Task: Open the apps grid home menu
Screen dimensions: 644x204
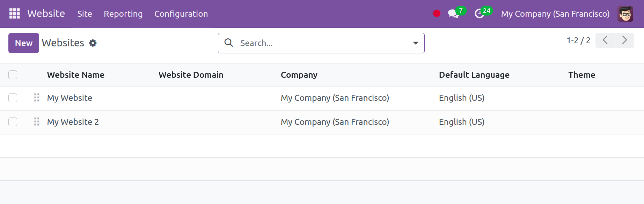Action: point(14,14)
